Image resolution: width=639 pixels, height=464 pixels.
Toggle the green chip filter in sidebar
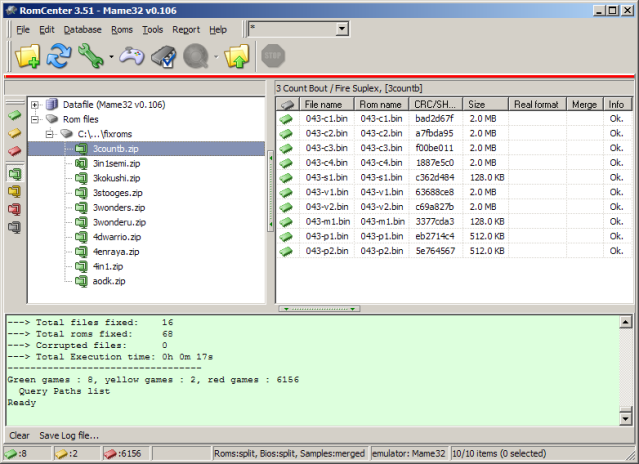[x=14, y=115]
